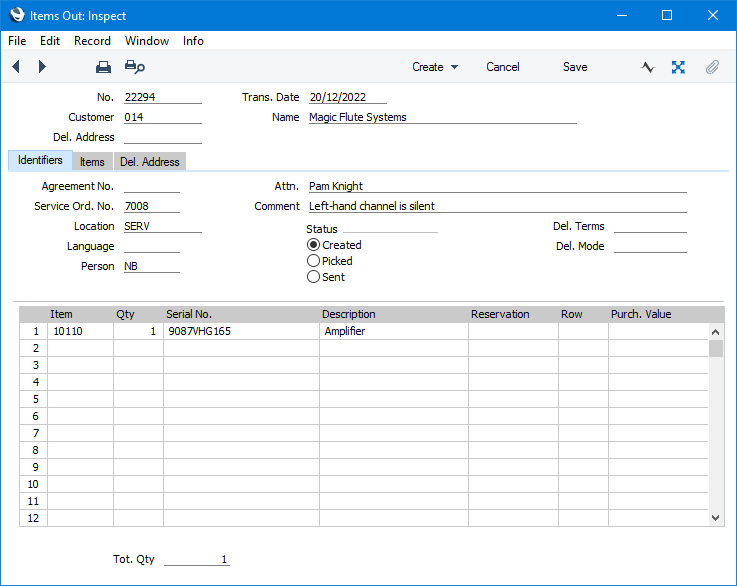Minimize the Items Out window
Image resolution: width=737 pixels, height=586 pixels.
point(622,16)
